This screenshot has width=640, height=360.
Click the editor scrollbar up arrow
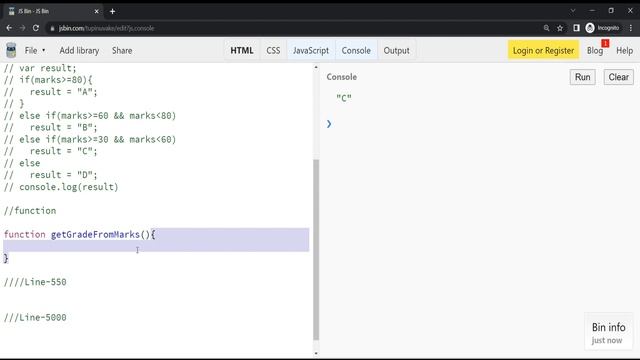point(316,67)
